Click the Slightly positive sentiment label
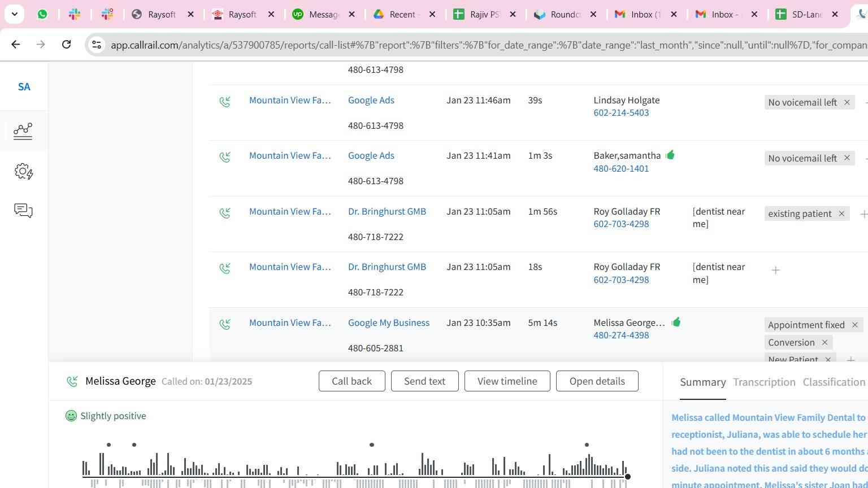 pyautogui.click(x=113, y=416)
